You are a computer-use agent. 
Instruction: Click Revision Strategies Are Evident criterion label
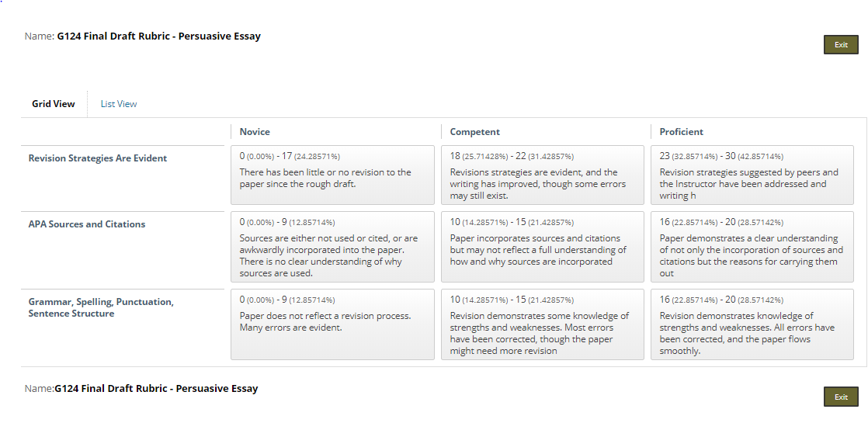coord(97,158)
